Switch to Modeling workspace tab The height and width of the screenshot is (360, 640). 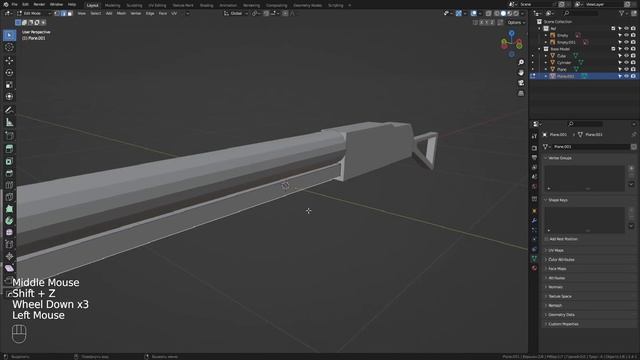(112, 5)
